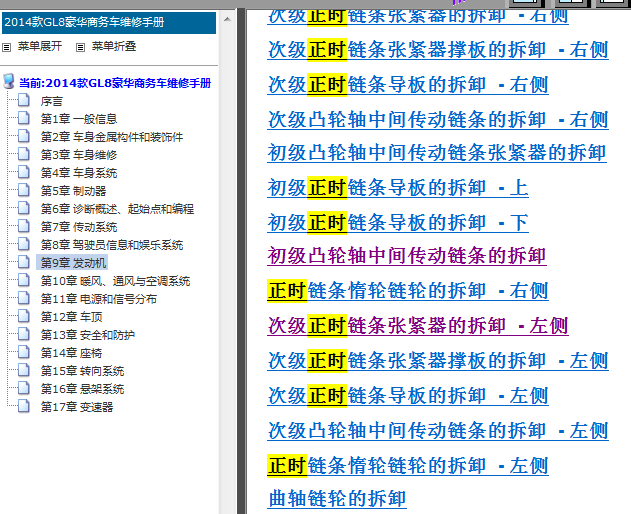Open chapter 第1章 一般信息
631x514 pixels.
(79, 119)
